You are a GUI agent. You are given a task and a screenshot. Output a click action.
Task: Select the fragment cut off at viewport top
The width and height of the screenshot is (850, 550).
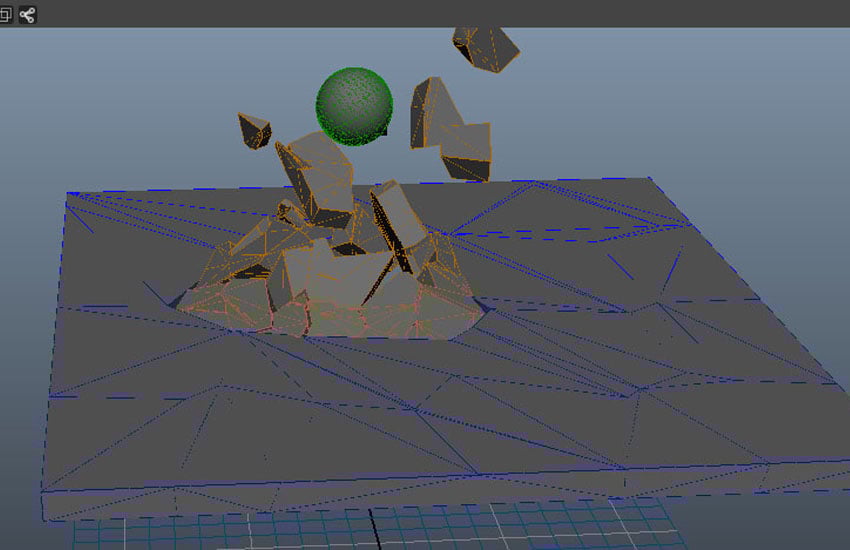pos(486,49)
